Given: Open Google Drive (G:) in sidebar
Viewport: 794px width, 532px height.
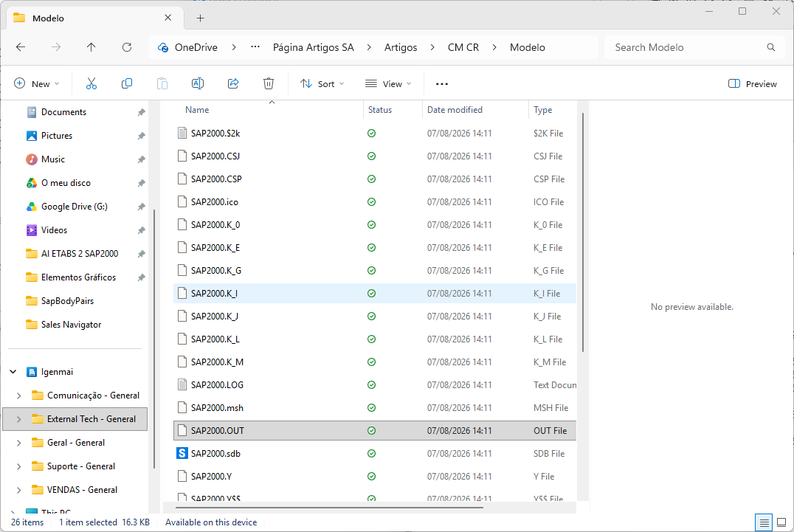Looking at the screenshot, I should pos(75,207).
